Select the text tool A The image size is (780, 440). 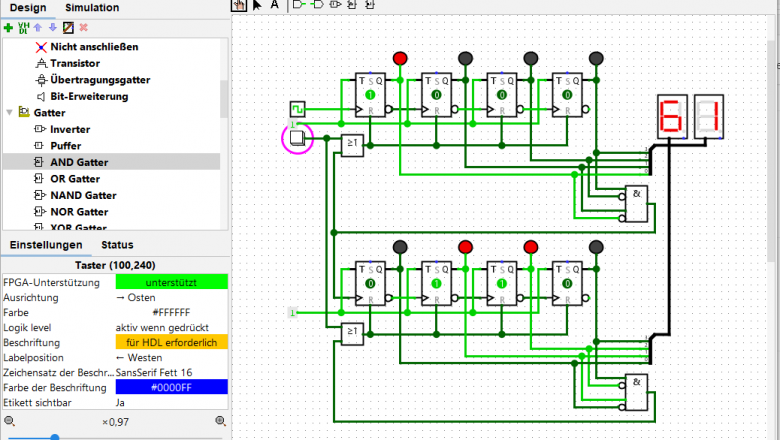pyautogui.click(x=275, y=5)
